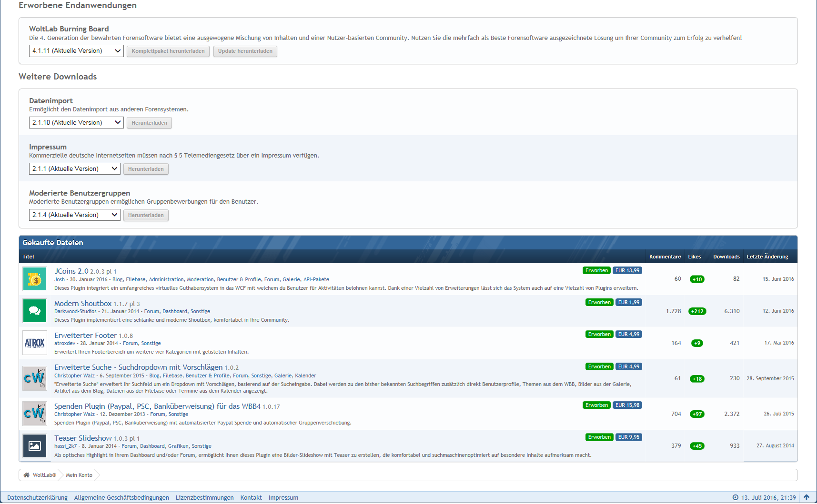This screenshot has height=504, width=817.
Task: Sort the table by the Downloads column
Action: click(726, 257)
